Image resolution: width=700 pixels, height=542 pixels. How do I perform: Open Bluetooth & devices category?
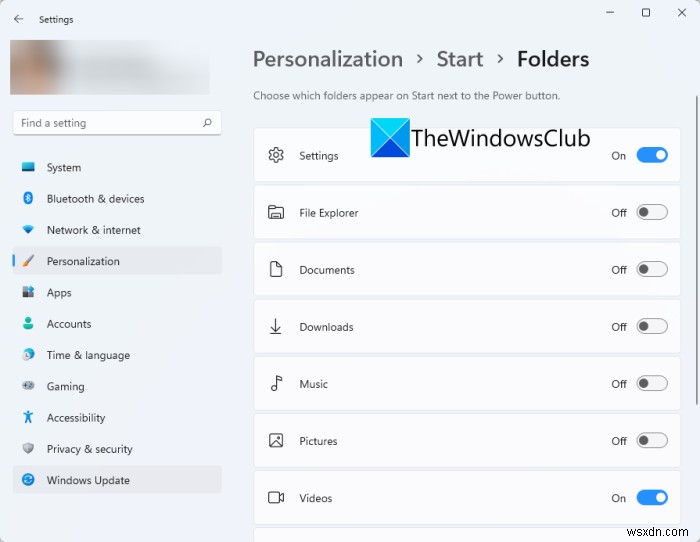click(117, 199)
